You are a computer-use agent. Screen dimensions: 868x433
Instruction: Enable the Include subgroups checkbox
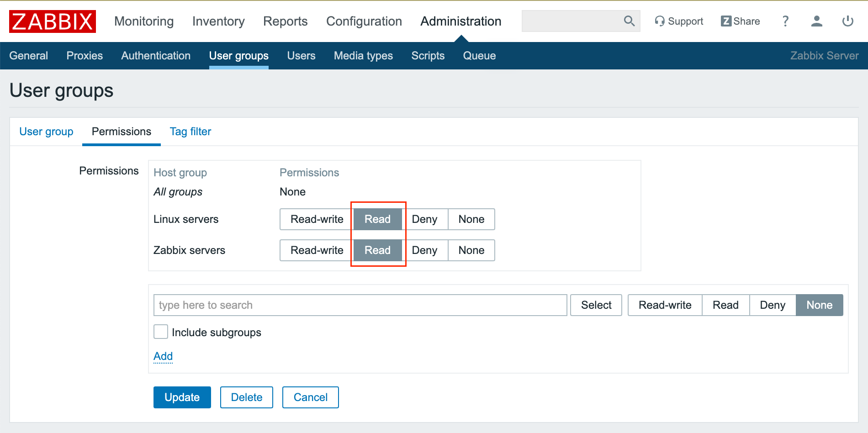pyautogui.click(x=161, y=332)
